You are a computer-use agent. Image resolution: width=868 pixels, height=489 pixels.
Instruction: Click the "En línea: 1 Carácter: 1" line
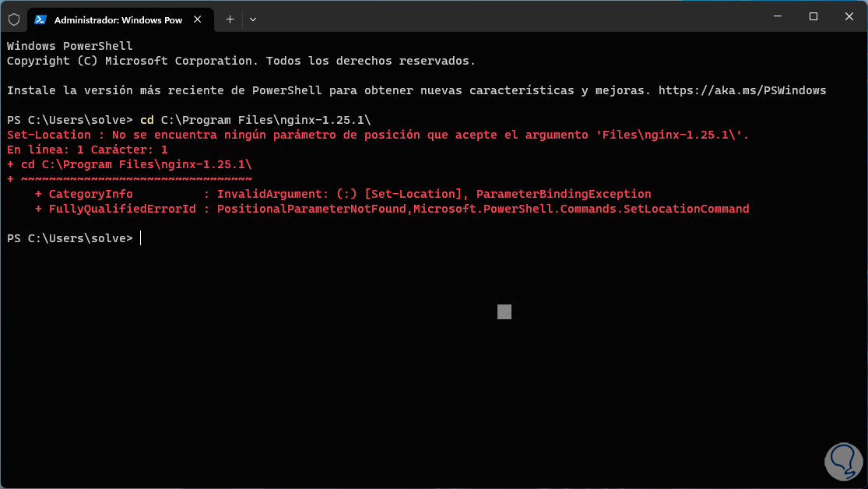pyautogui.click(x=87, y=150)
